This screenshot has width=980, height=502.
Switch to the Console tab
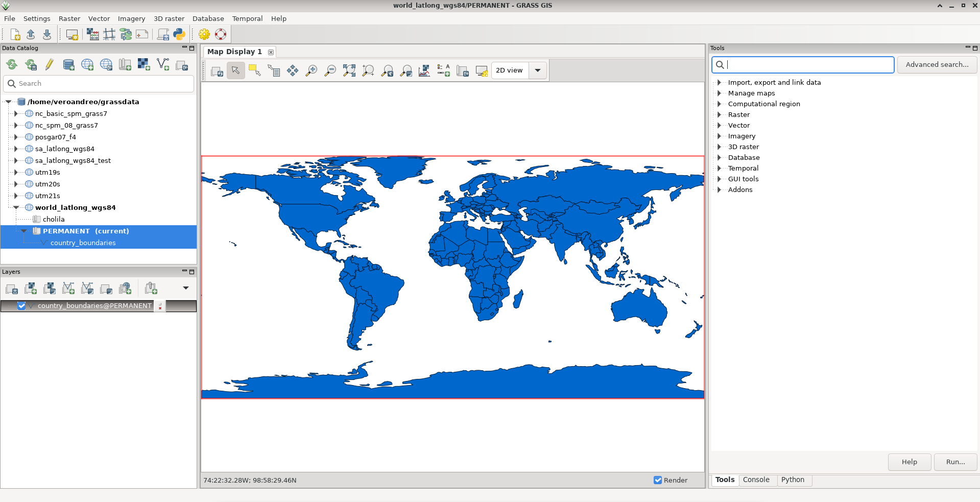click(756, 480)
